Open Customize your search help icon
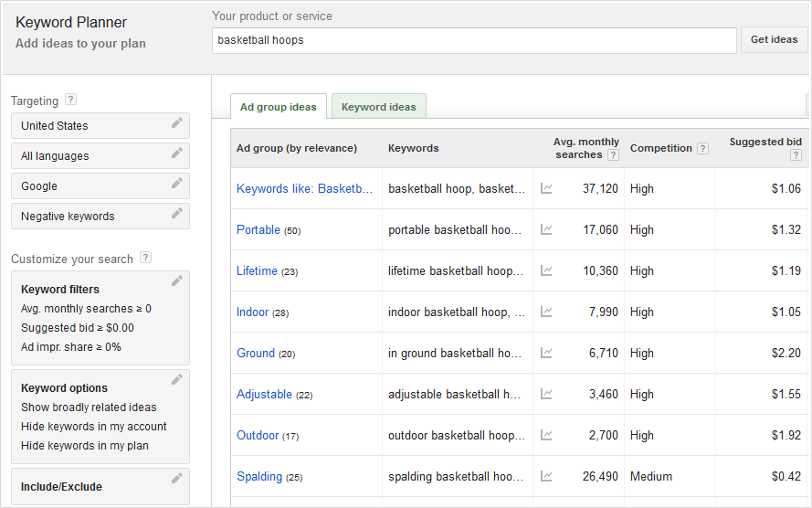Image resolution: width=812 pixels, height=508 pixels. coord(146,258)
